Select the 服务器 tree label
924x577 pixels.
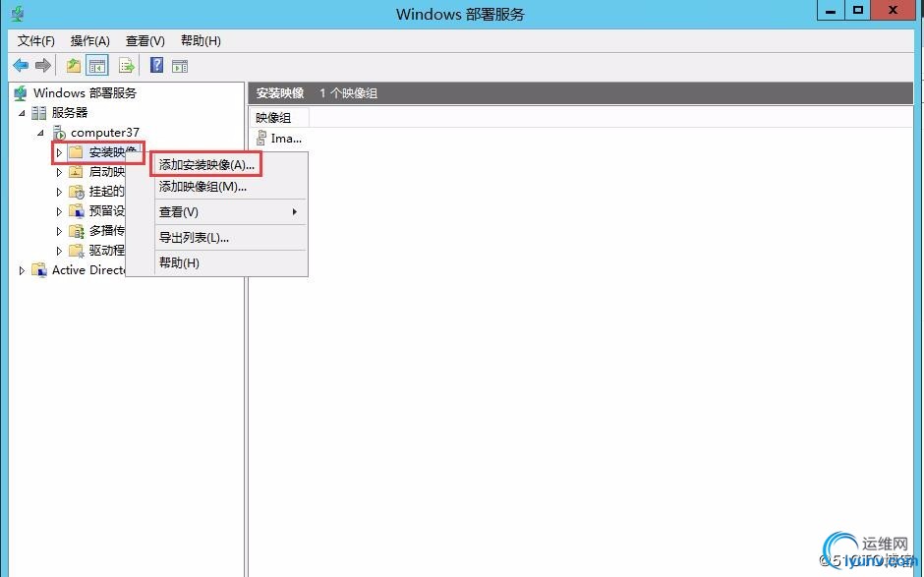(x=70, y=113)
